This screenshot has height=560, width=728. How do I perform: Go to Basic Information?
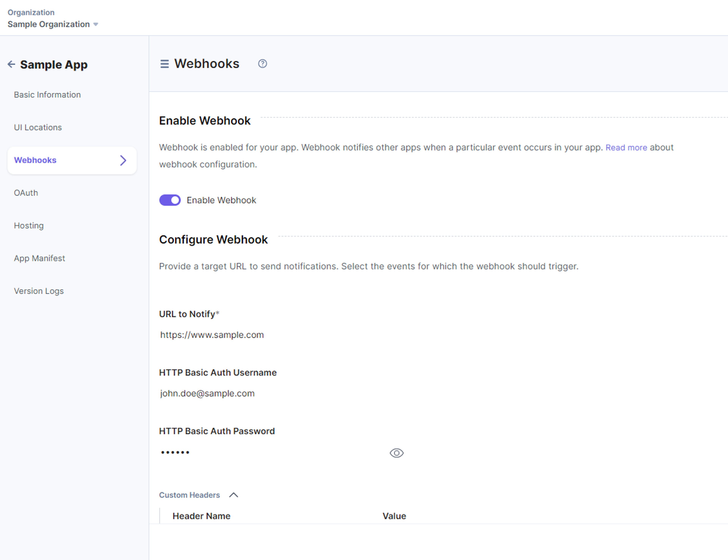tap(47, 95)
